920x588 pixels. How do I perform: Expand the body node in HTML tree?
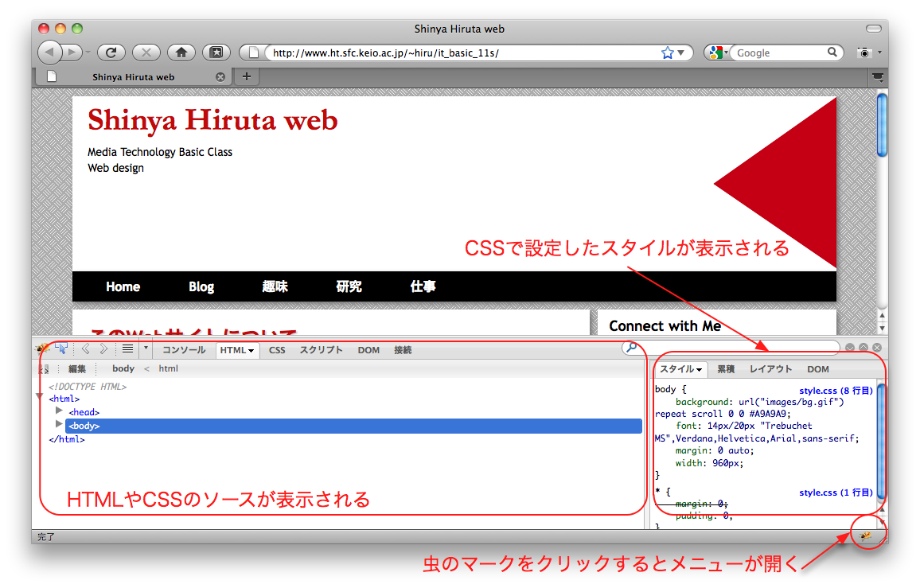[x=59, y=424]
